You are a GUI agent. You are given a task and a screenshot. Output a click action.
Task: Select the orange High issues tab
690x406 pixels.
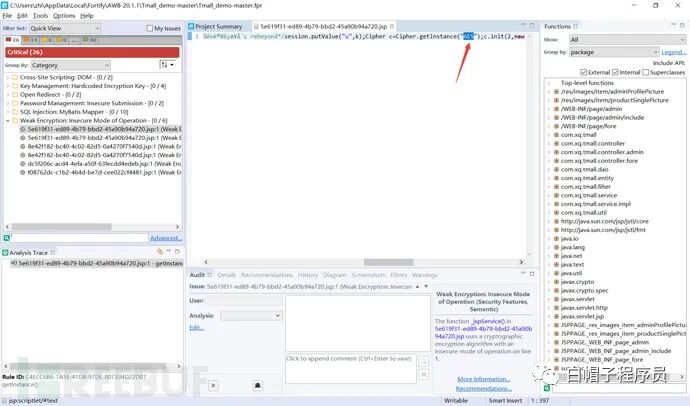pyautogui.click(x=30, y=40)
